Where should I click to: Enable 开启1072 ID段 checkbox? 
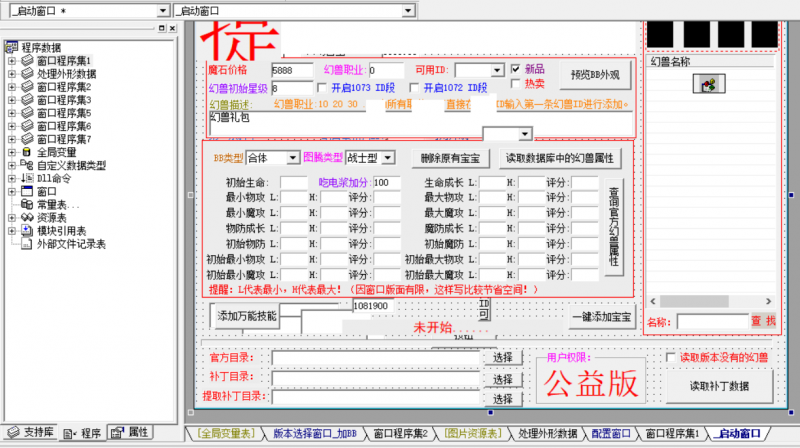(x=414, y=88)
